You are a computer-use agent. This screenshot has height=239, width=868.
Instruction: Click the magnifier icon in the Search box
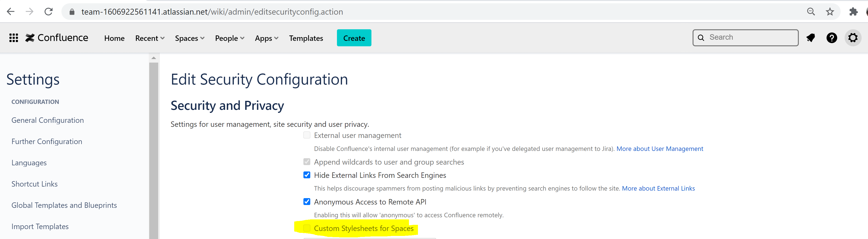pyautogui.click(x=701, y=37)
